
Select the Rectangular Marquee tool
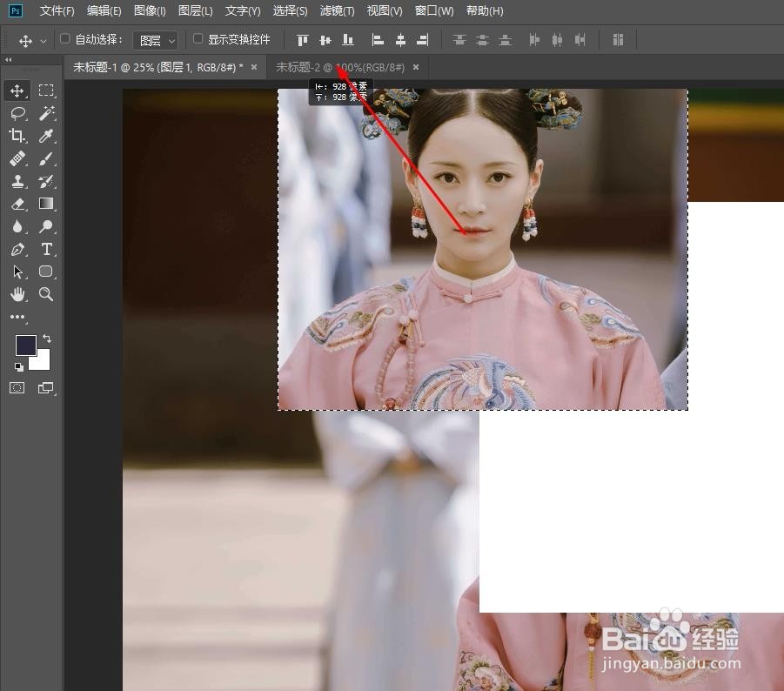(x=46, y=91)
